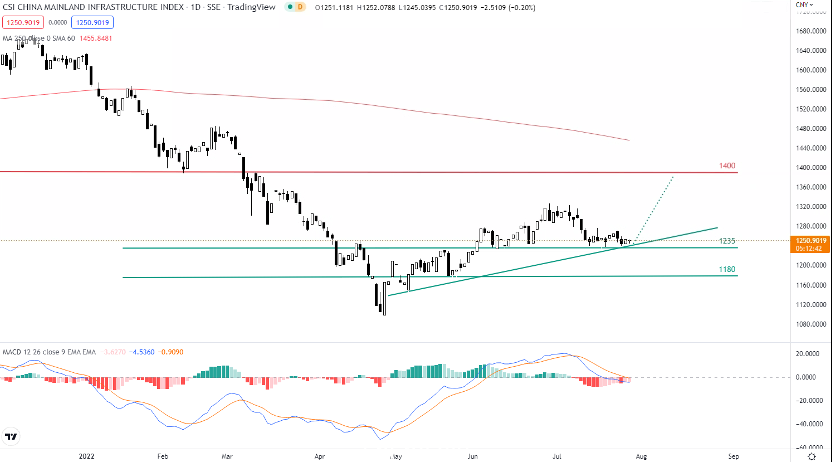Select the rising green trend line
Viewport: 832px width, 462px height.
[x=552, y=262]
